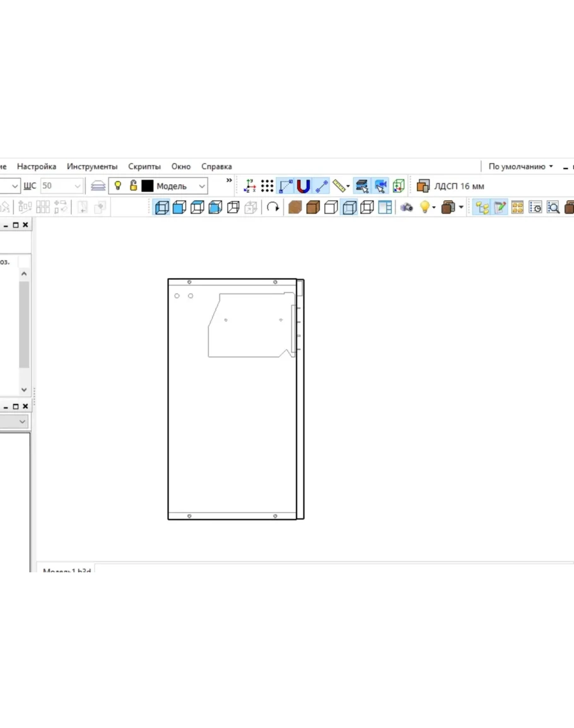Select the textured brown cube render mode
The image size is (574, 728).
pos(295,207)
